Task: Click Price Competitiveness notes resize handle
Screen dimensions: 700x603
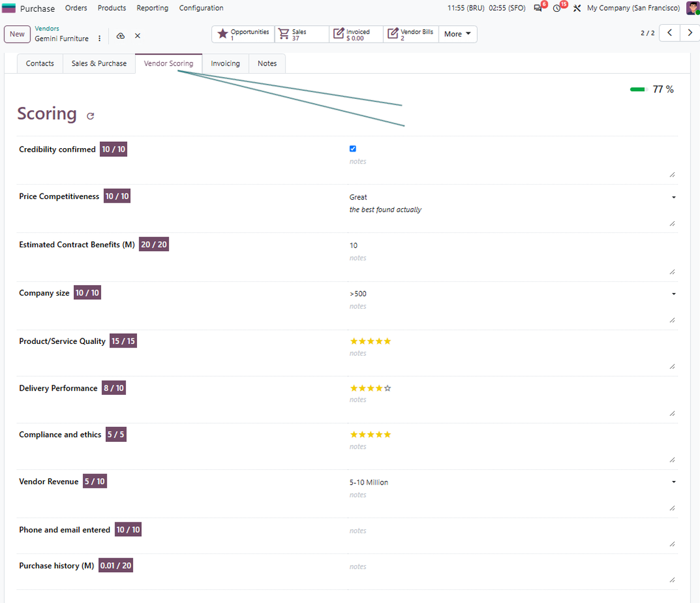Action: click(x=672, y=223)
